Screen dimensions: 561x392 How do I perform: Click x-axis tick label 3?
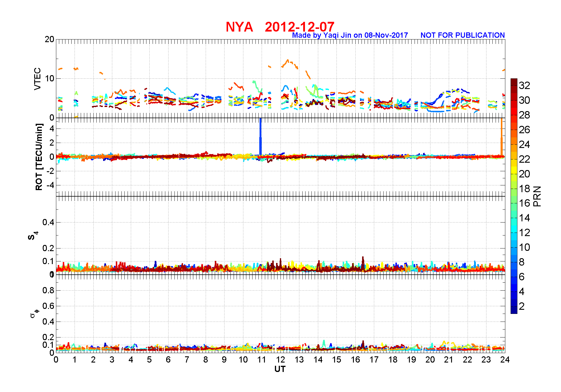pyautogui.click(x=112, y=360)
